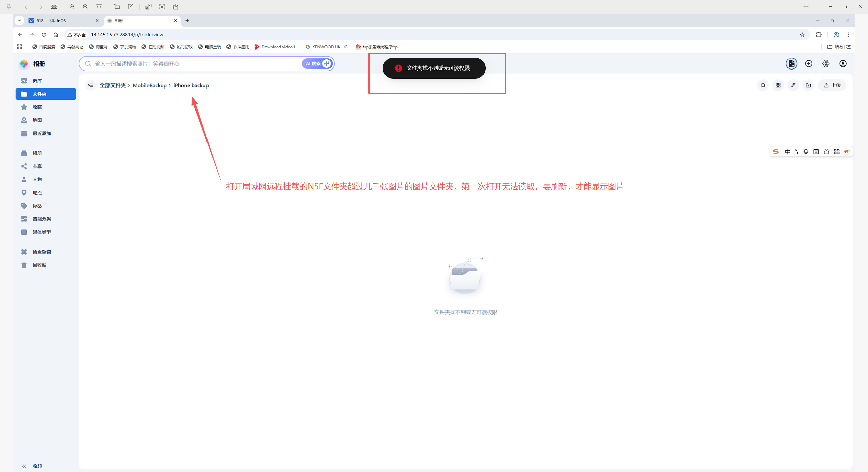Collapse the breadcrumb list expander
The image size is (868, 472).
(90, 85)
